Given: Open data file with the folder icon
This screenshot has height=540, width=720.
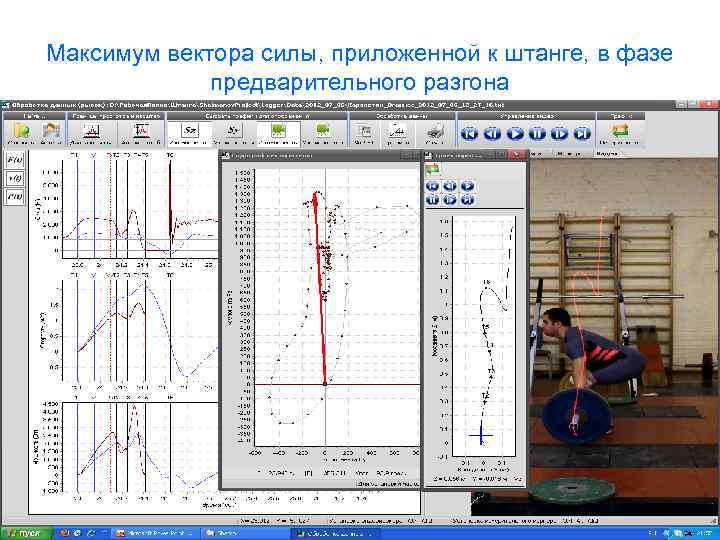Looking at the screenshot, I should pyautogui.click(x=21, y=131).
